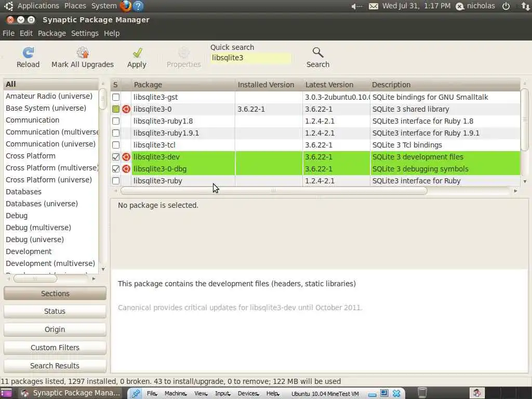Image resolution: width=532 pixels, height=399 pixels.
Task: Click the Ubuntu logo next to Applications
Action: [x=8, y=6]
